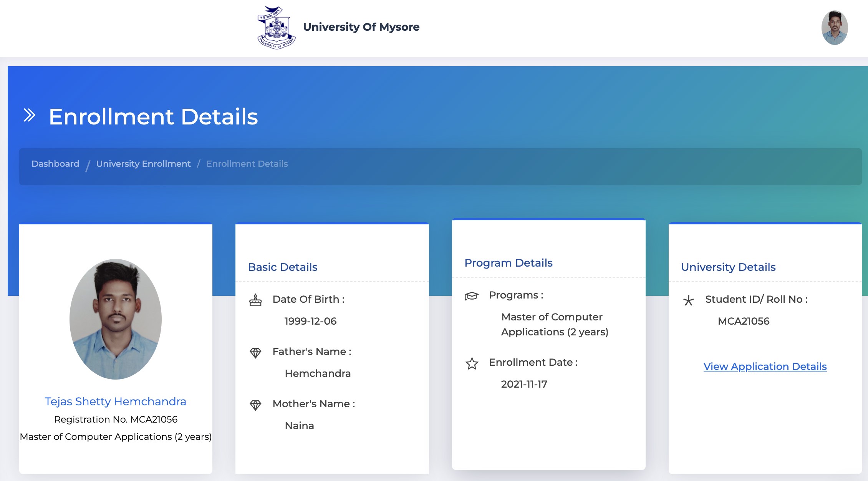
Task: Select the Program Details card heading
Action: (x=509, y=263)
